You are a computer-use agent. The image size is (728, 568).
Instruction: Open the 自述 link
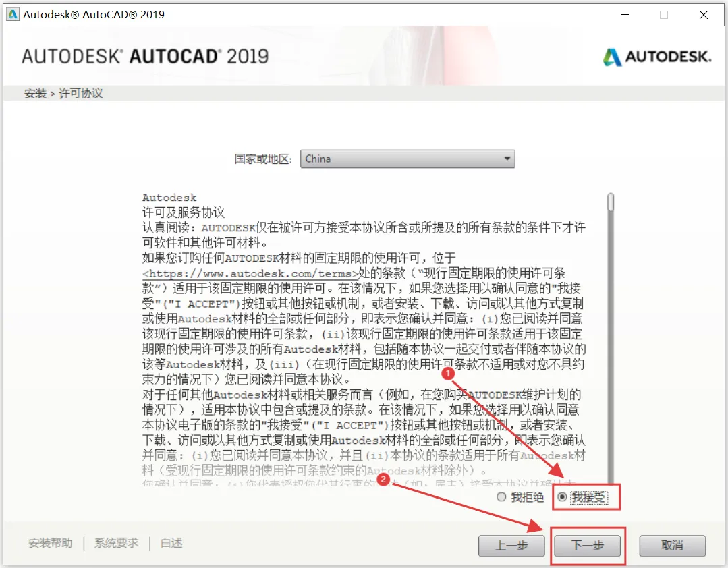[x=171, y=543]
